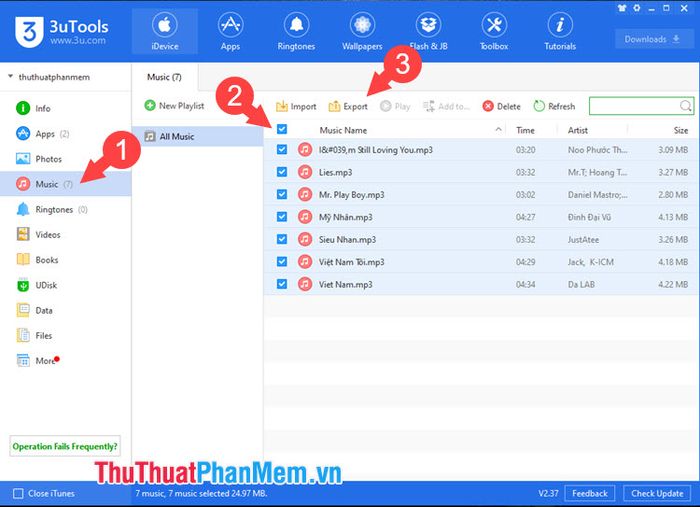Create a New Playlist
Screen dimensions: 700x507
[x=174, y=105]
